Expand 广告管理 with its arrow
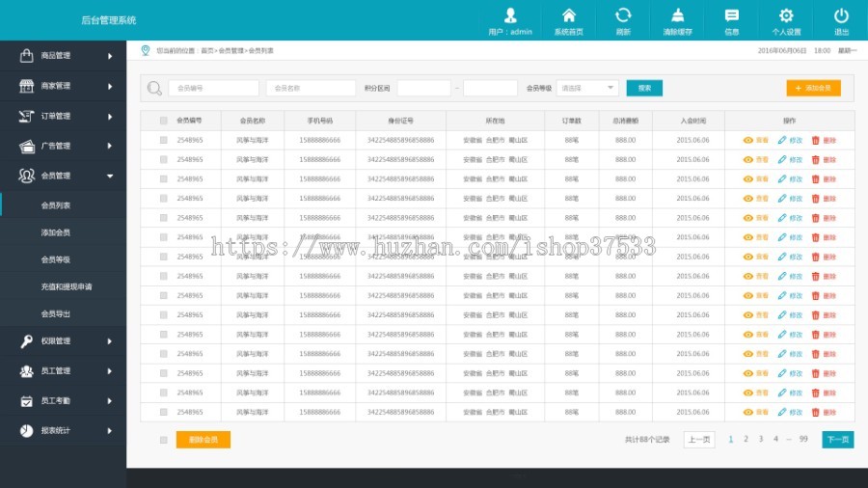 (x=110, y=146)
